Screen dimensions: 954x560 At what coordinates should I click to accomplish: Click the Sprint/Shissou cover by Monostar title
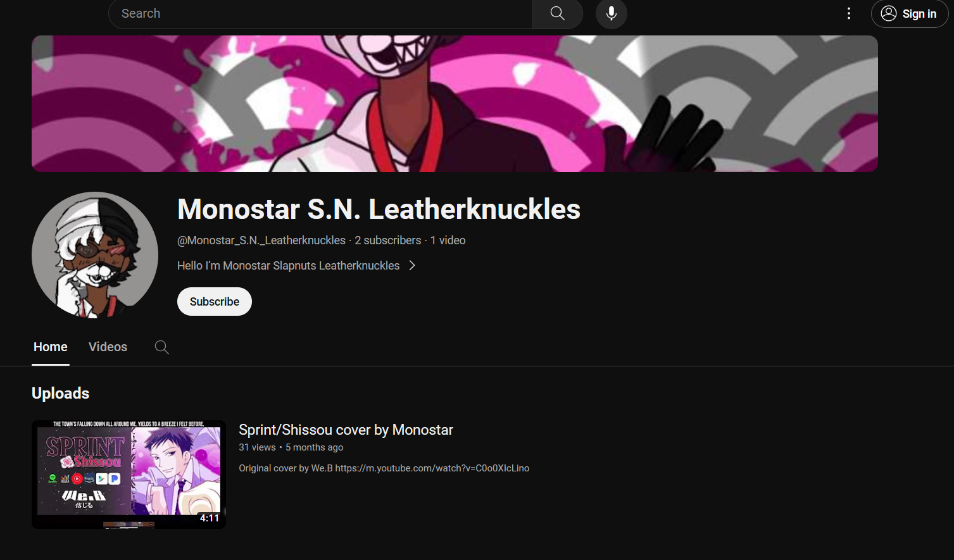coord(346,430)
